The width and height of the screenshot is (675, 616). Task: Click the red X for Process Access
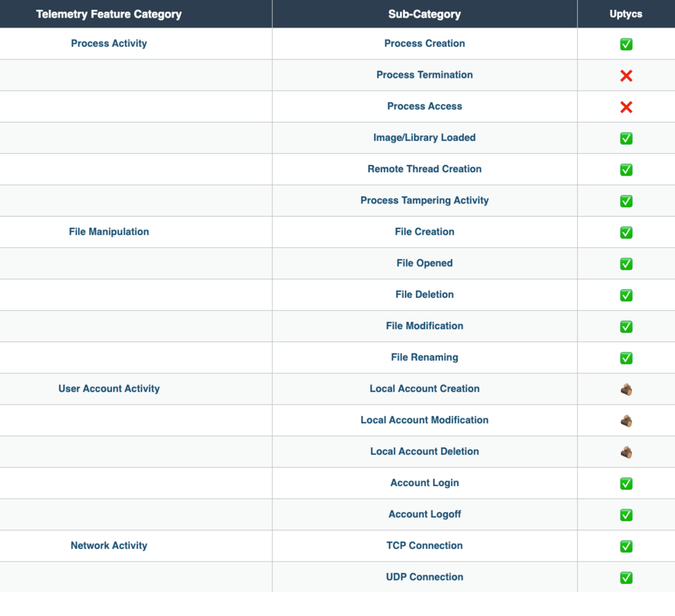[x=626, y=107]
